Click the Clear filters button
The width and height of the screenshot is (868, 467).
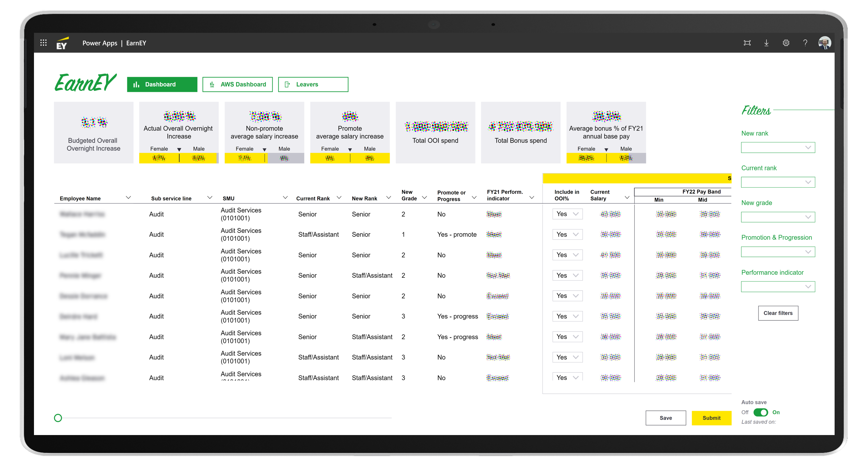[x=778, y=313]
